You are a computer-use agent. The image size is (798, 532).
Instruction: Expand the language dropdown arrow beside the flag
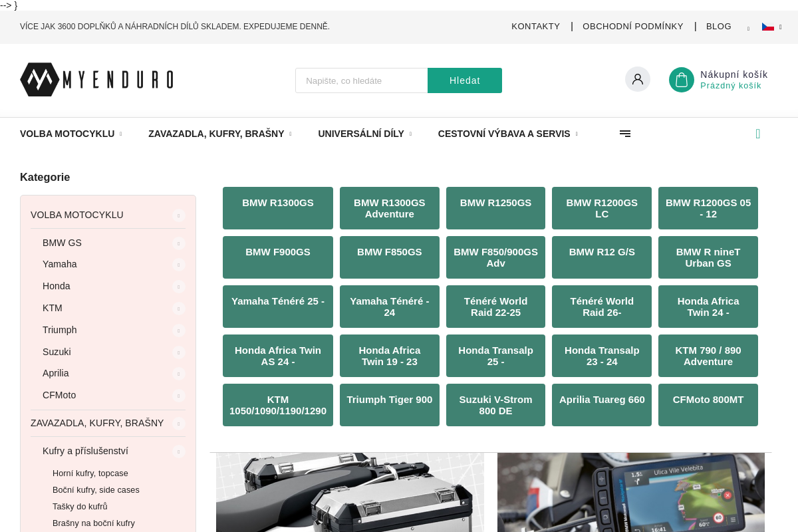tap(781, 27)
